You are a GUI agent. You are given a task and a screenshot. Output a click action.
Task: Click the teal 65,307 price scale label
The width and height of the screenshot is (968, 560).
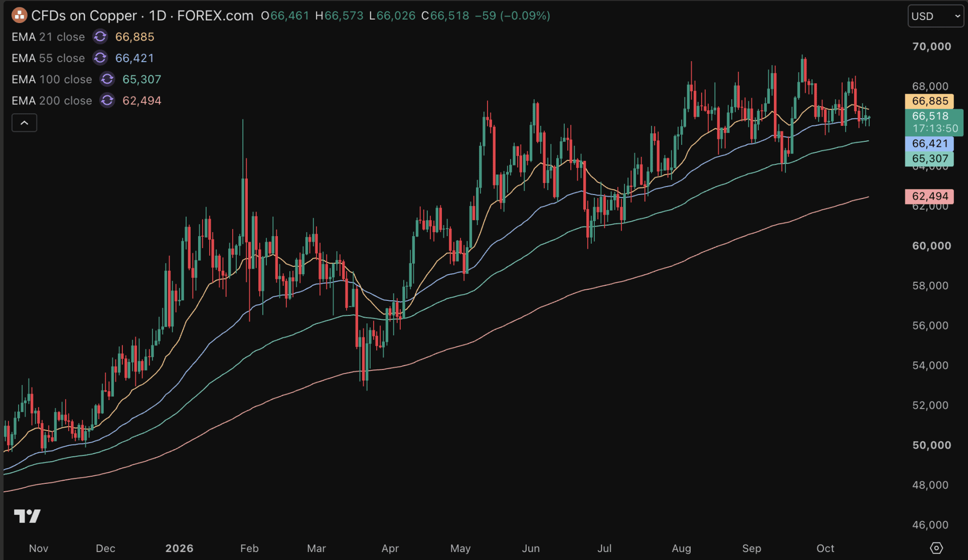(x=929, y=158)
